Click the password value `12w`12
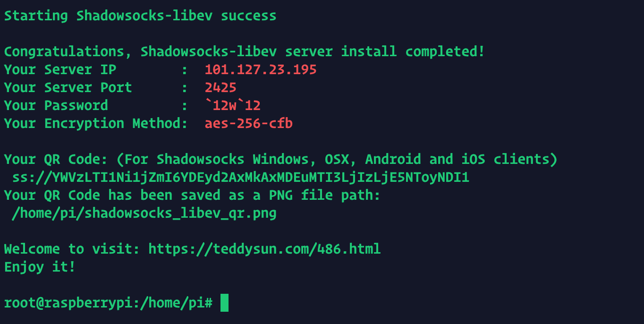644x324 pixels. coord(233,106)
